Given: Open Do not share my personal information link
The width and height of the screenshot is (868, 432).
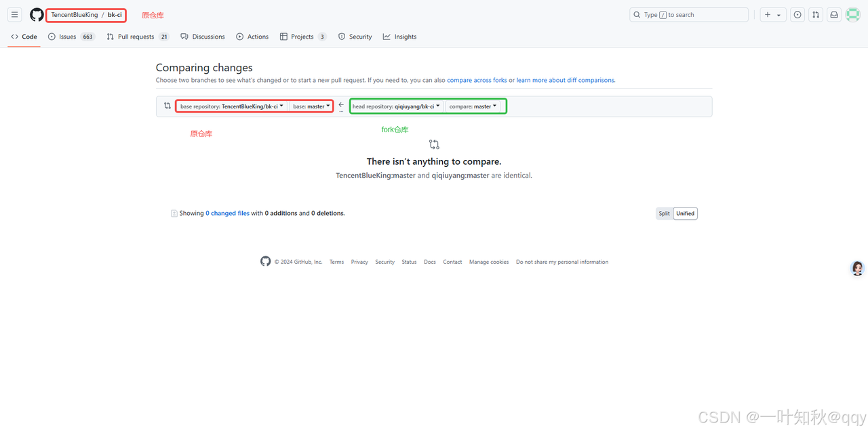Looking at the screenshot, I should [x=562, y=262].
